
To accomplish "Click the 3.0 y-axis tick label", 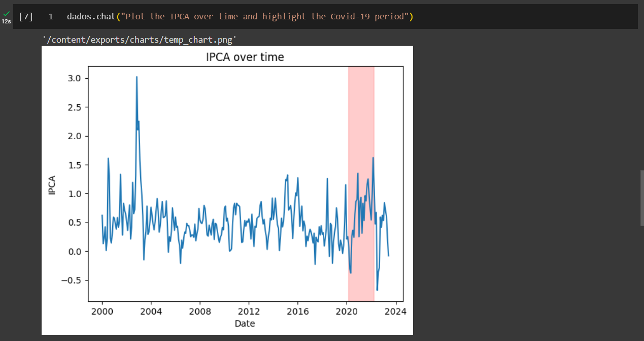I will point(75,78).
